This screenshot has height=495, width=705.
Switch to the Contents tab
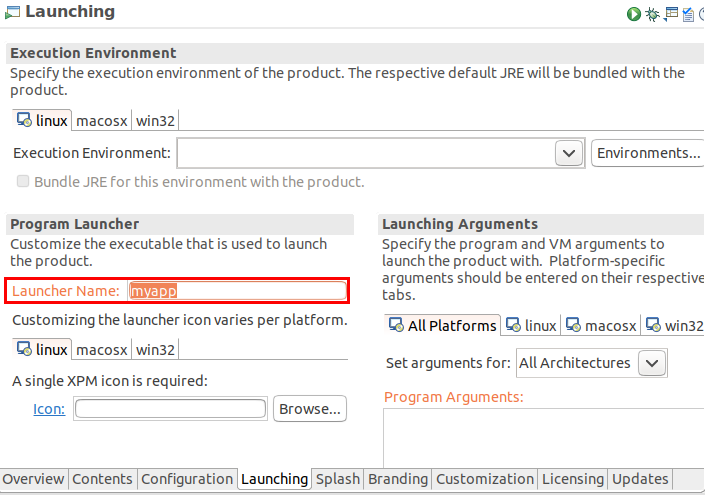pos(102,479)
